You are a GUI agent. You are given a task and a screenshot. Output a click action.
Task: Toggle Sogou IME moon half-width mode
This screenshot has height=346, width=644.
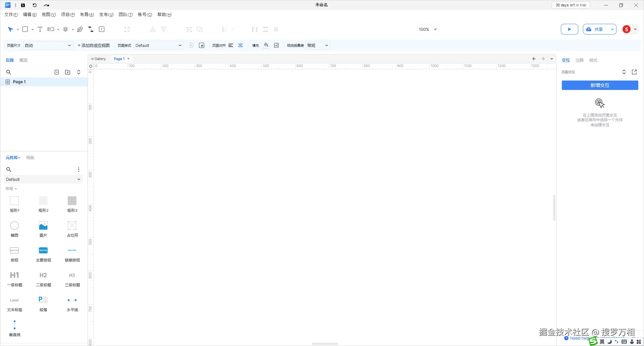(609, 342)
